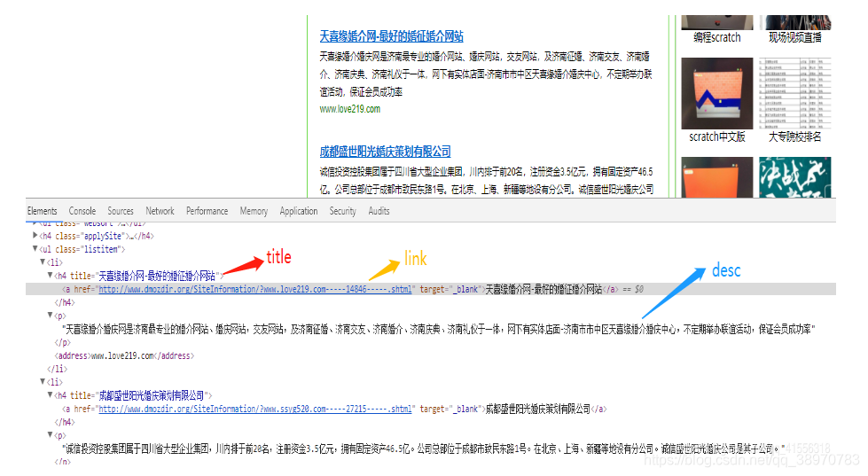Open the Performance tab
The width and height of the screenshot is (868, 476).
[x=207, y=211]
